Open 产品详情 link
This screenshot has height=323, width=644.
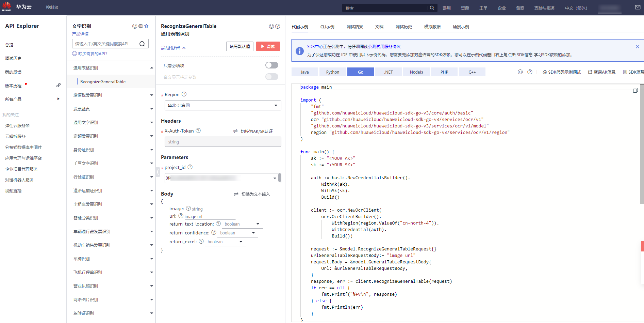click(x=80, y=34)
